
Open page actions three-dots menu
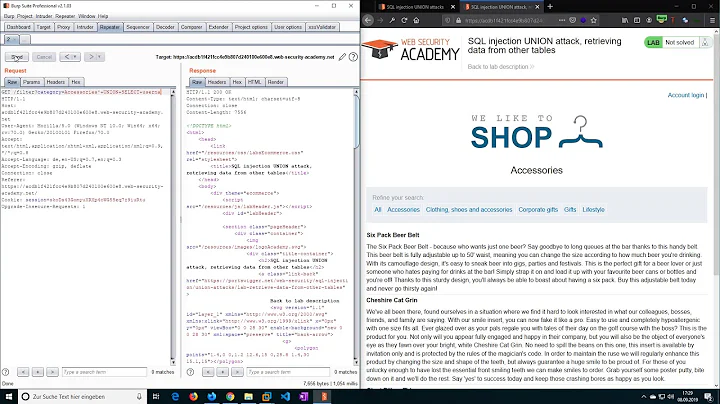562,20
